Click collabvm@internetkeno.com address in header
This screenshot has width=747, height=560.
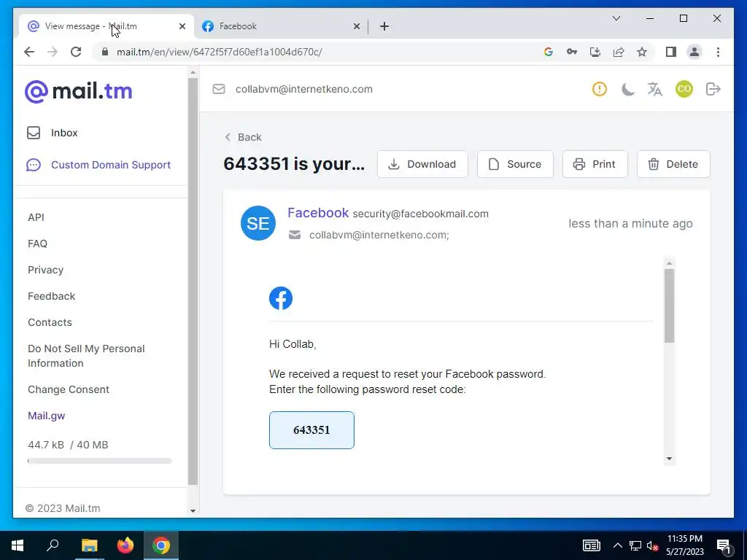click(x=304, y=89)
